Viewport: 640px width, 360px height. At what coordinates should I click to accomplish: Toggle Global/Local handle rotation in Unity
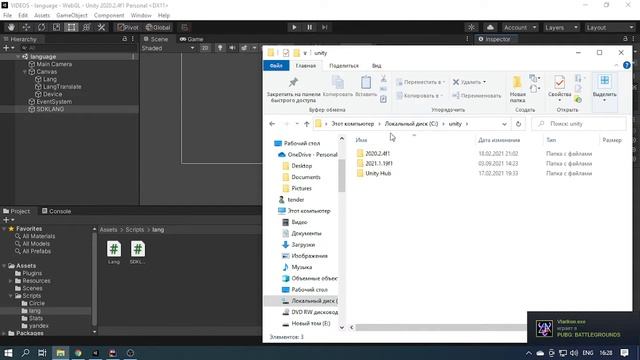click(x=158, y=27)
